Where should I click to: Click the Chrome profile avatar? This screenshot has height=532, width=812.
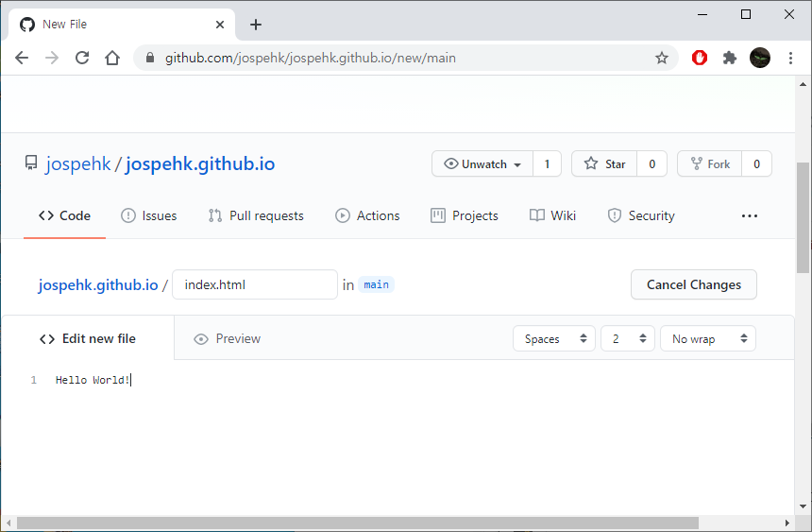[760, 58]
